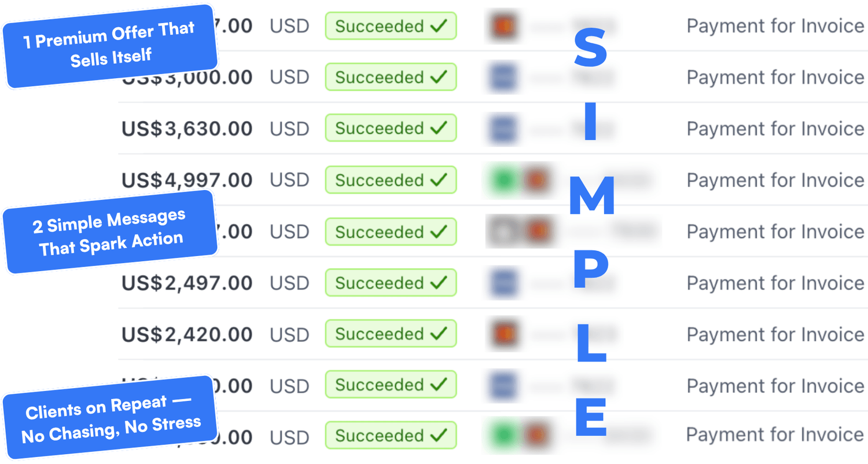Click Succeeded badge on US$4,997.00 row
The width and height of the screenshot is (868, 464).
pyautogui.click(x=391, y=180)
